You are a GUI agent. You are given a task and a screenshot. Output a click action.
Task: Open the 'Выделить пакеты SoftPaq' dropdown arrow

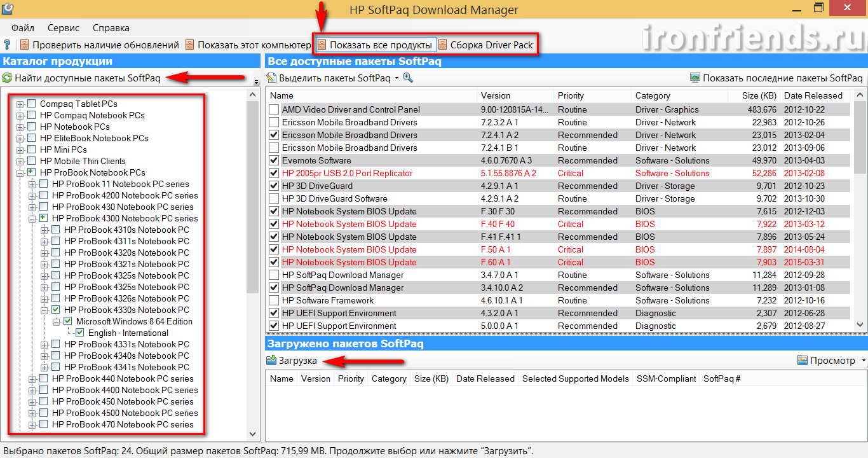pos(397,78)
